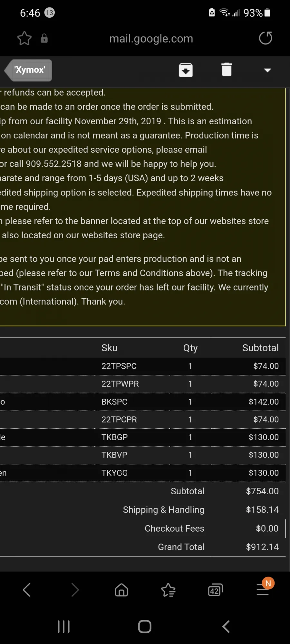Tap the Grand Total amount $912.14
Image resolution: width=290 pixels, height=644 pixels.
262,547
